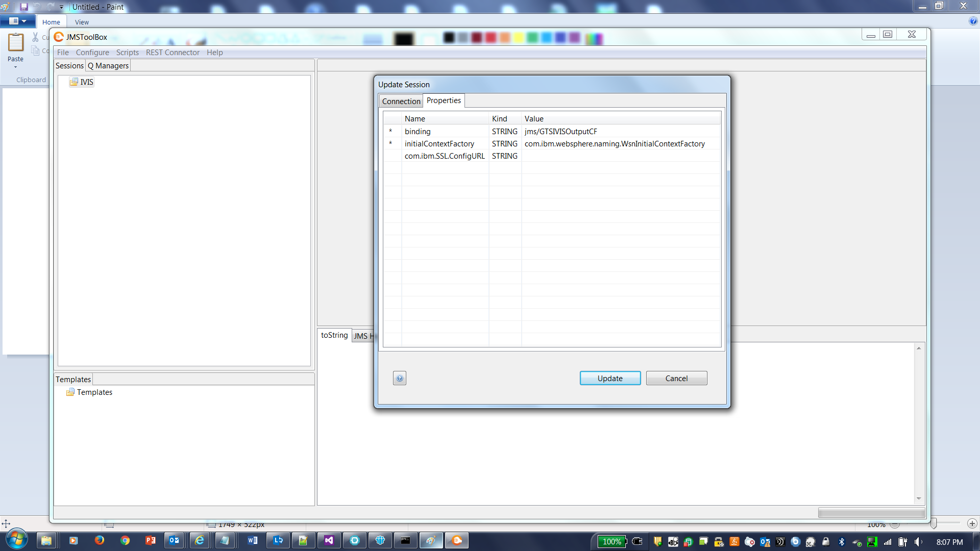The height and width of the screenshot is (551, 980).
Task: Open Outlook from the taskbar
Action: point(174,540)
